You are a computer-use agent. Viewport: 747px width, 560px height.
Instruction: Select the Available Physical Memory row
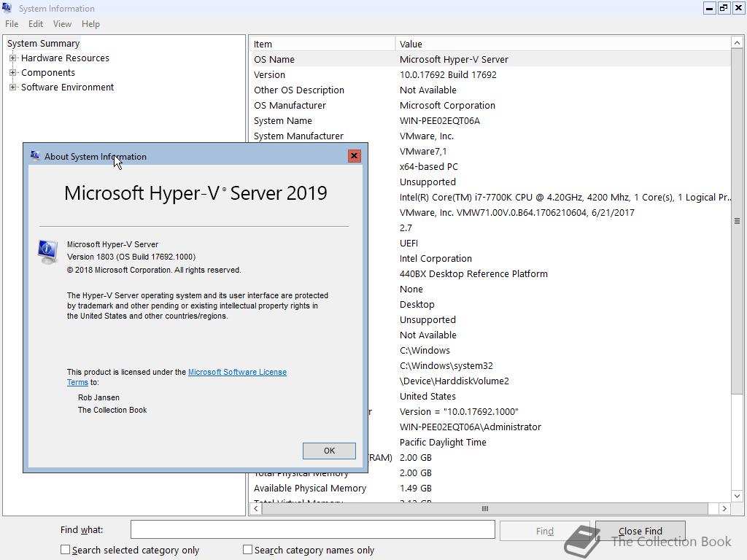pyautogui.click(x=489, y=488)
